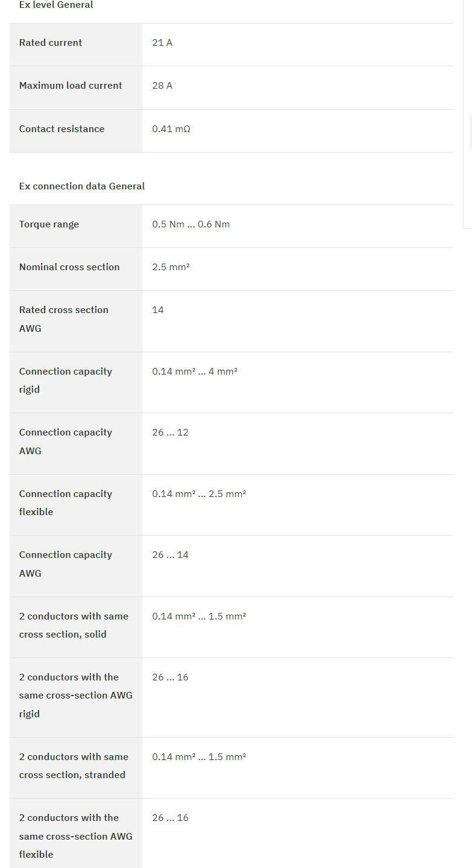Click the 2 conductors same cross section, stranded label
The height and width of the screenshot is (868, 472).
tap(74, 765)
